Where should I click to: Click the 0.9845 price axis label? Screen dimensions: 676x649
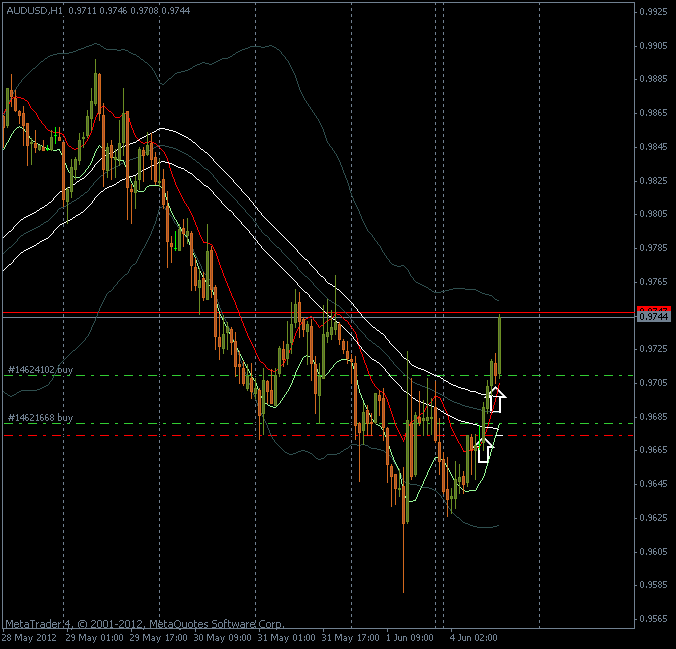click(654, 147)
